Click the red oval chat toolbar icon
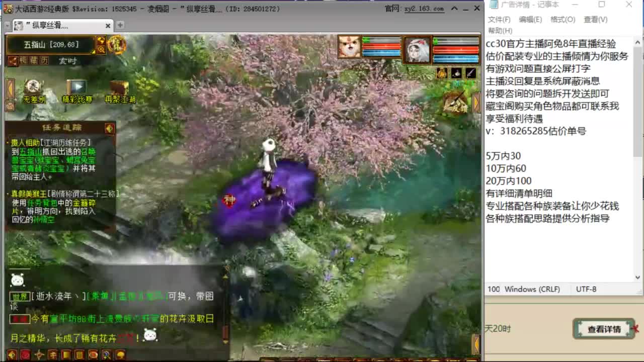The image size is (644, 362). tap(93, 355)
